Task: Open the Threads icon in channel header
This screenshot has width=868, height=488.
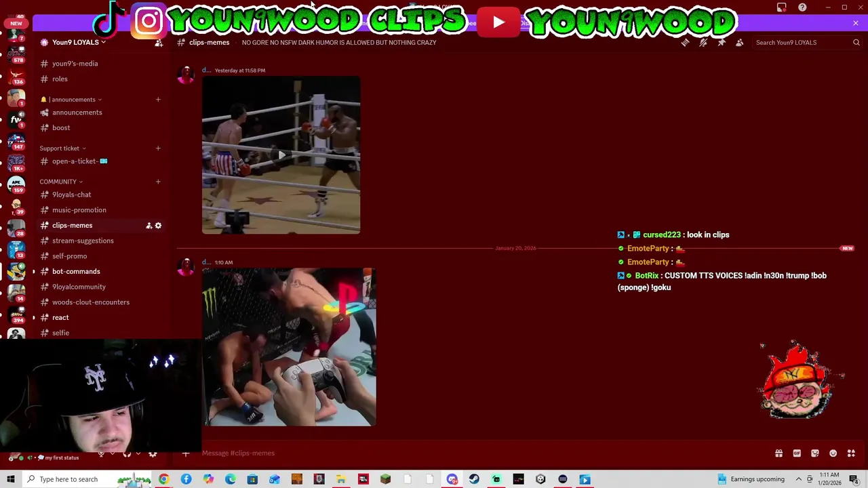Action: (x=685, y=43)
